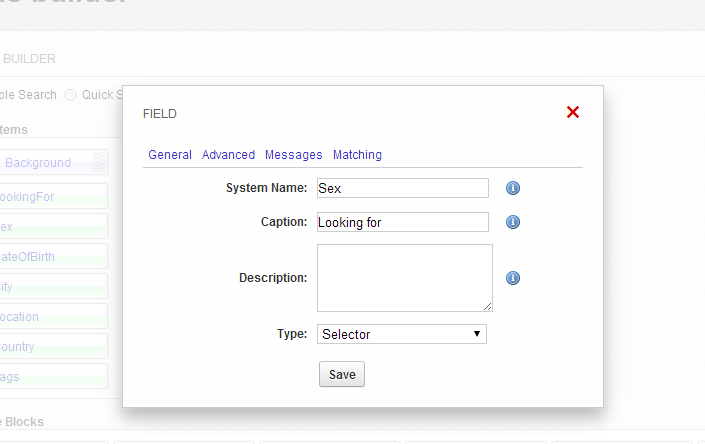Click info icon beside Description box

513,279
